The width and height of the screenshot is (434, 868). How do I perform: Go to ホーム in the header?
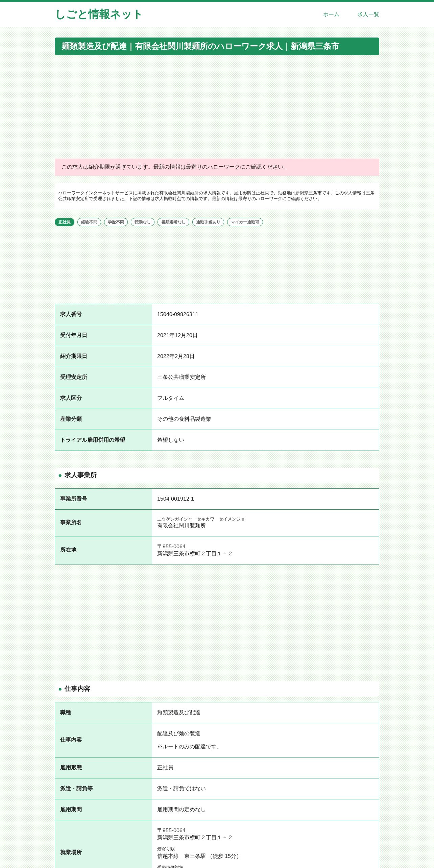331,15
